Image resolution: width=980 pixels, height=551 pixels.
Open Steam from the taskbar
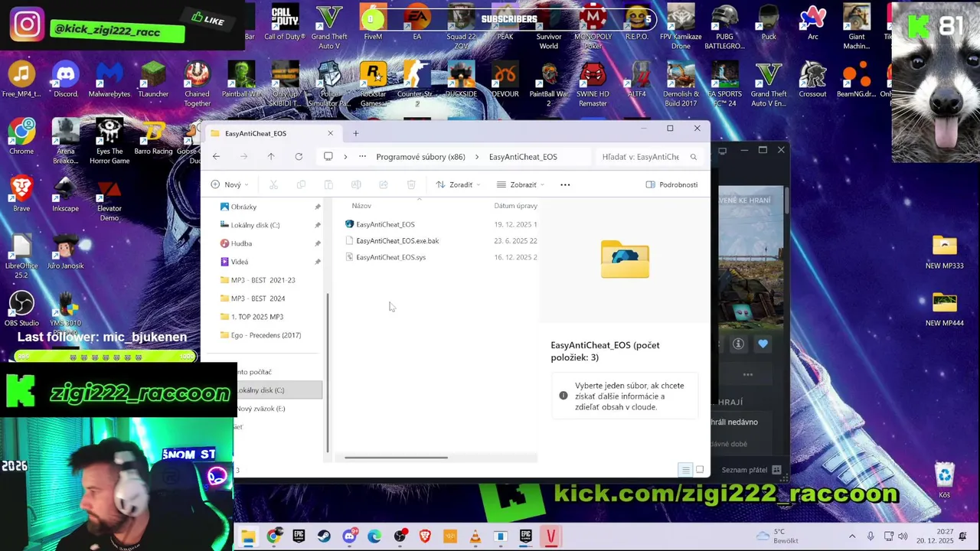324,536
